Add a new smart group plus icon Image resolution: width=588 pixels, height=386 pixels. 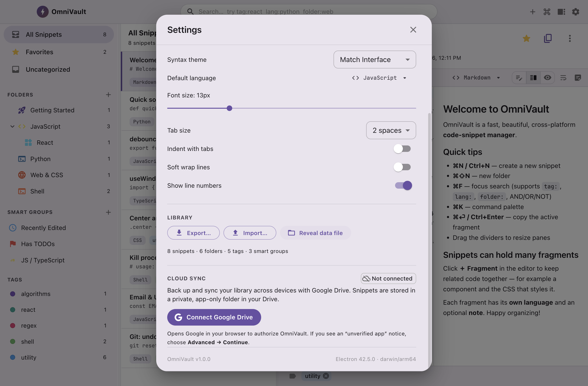(x=108, y=212)
